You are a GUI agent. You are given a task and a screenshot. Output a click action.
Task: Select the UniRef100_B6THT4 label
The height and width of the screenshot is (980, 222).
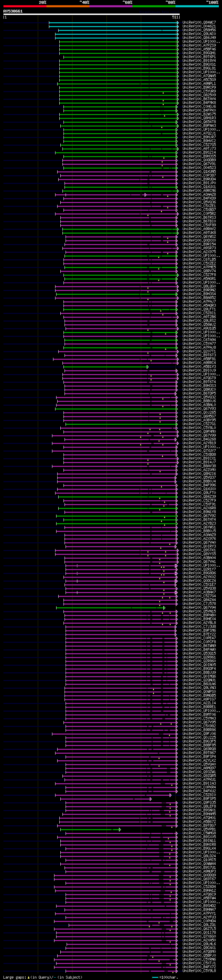[199, 520]
